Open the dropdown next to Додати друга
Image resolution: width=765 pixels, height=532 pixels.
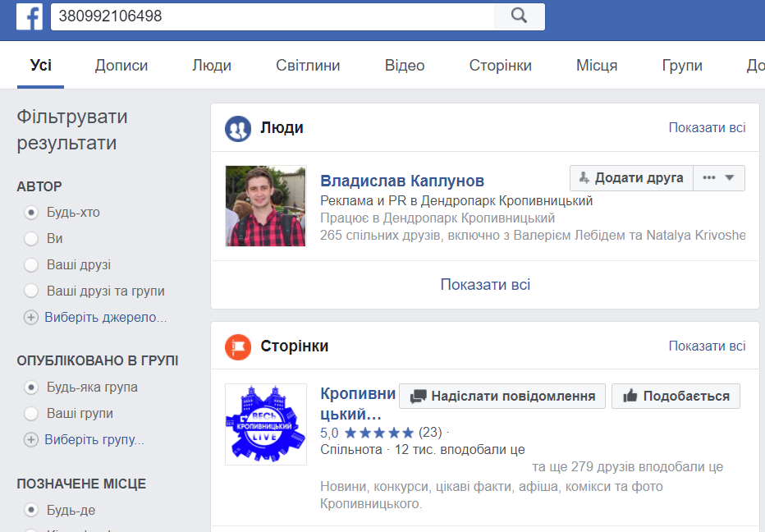coord(719,178)
